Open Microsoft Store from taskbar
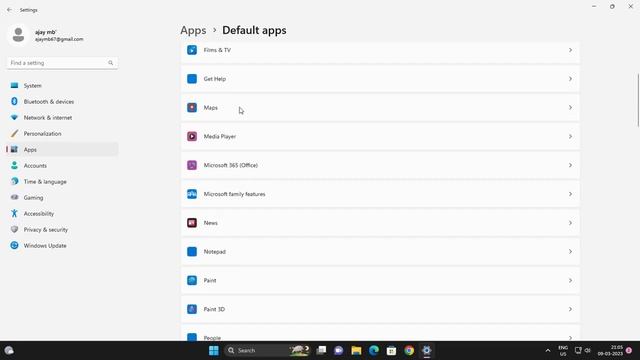 pyautogui.click(x=391, y=351)
